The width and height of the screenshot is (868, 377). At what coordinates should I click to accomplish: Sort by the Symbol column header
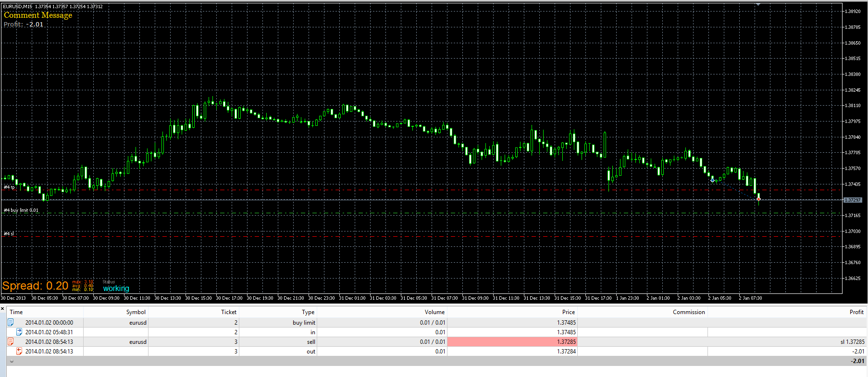click(136, 312)
